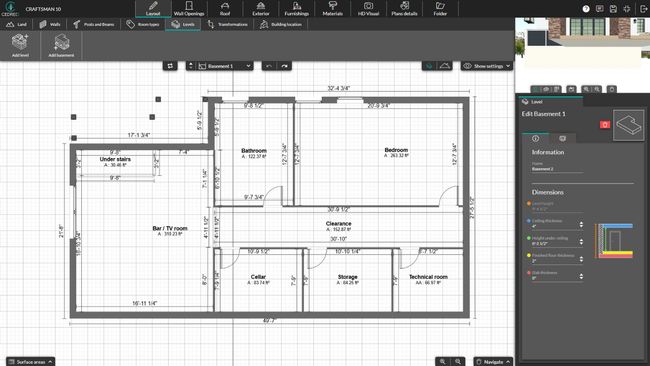The image size is (650, 366).
Task: Select the Posts and Beams tool
Action: 94,24
